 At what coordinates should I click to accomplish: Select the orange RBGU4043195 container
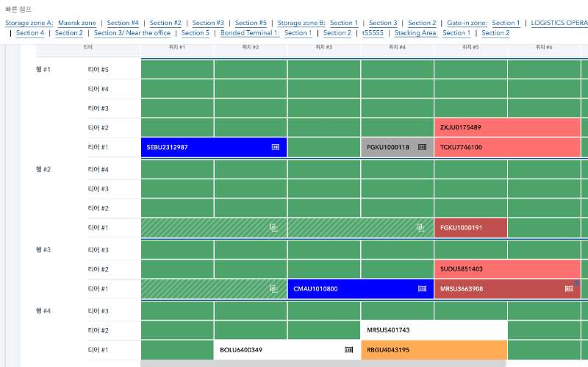[x=434, y=350]
